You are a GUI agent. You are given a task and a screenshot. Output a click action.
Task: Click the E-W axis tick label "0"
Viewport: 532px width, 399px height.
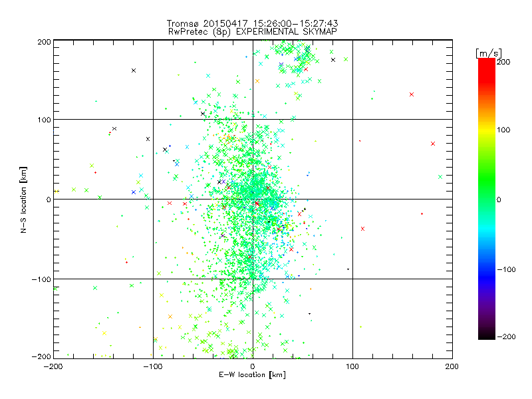point(253,366)
